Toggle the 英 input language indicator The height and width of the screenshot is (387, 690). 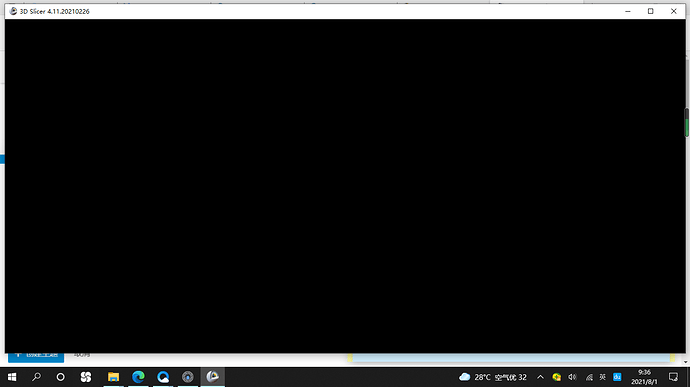click(x=602, y=377)
